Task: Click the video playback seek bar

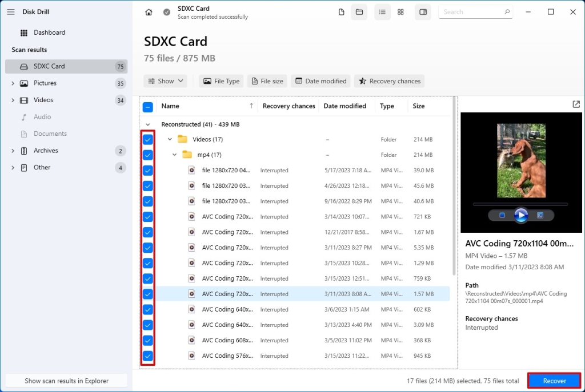Action: click(521, 203)
